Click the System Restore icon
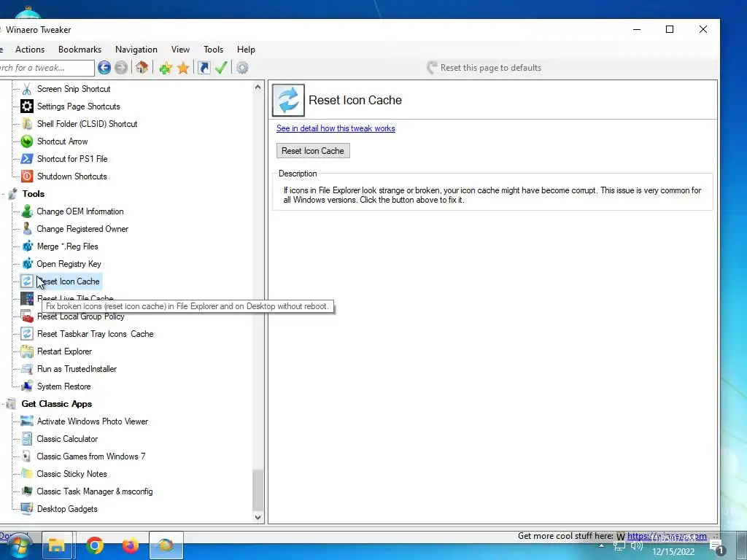This screenshot has height=560, width=747. click(27, 386)
